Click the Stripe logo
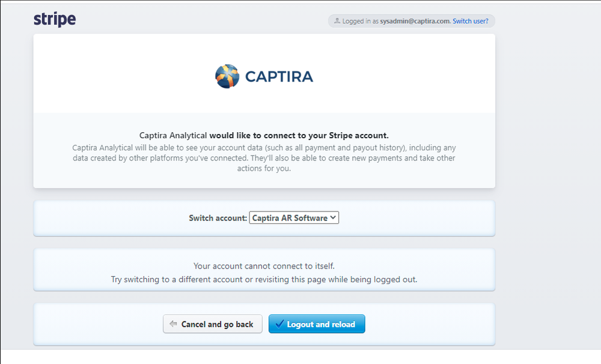The width and height of the screenshot is (601, 364). point(55,19)
